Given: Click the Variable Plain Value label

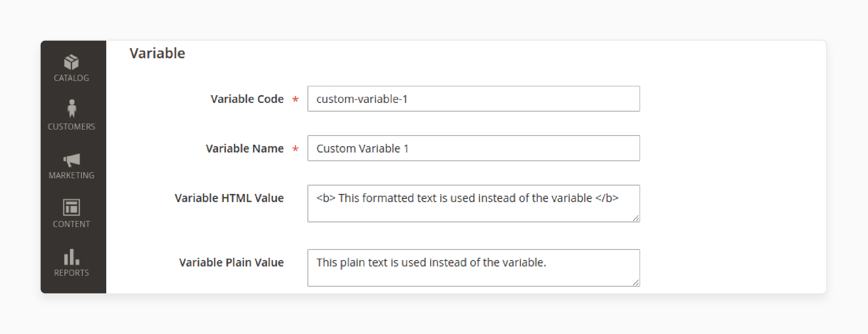Looking at the screenshot, I should click(x=231, y=262).
